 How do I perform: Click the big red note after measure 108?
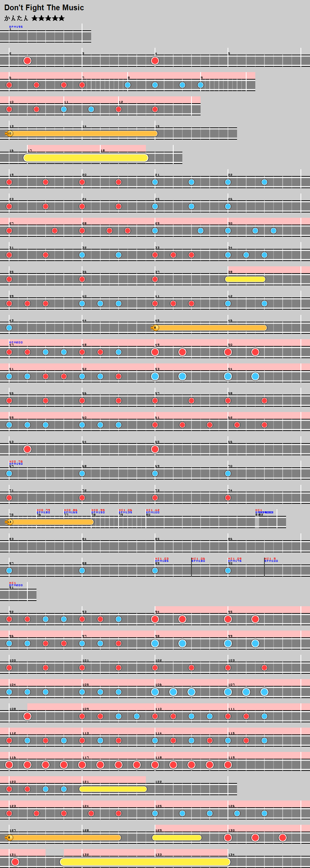(x=27, y=716)
